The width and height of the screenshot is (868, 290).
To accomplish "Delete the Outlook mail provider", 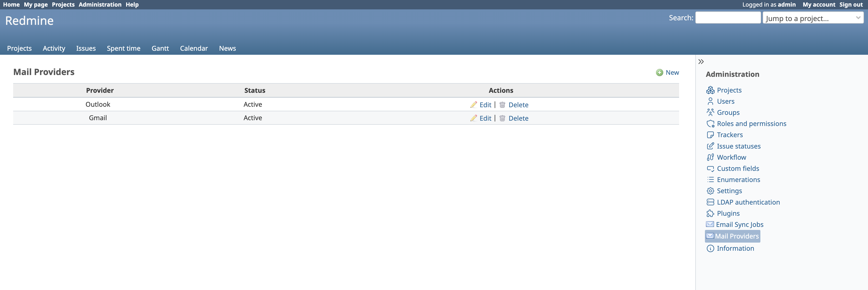I will (518, 105).
